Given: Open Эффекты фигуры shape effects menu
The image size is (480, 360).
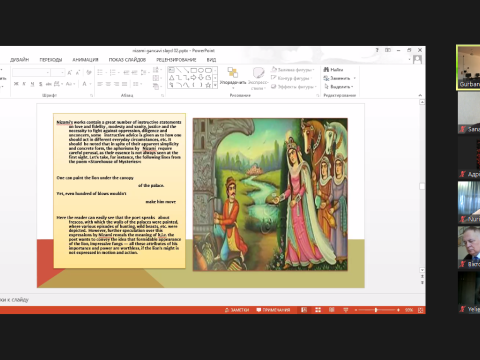Looking at the screenshot, I should tap(293, 86).
